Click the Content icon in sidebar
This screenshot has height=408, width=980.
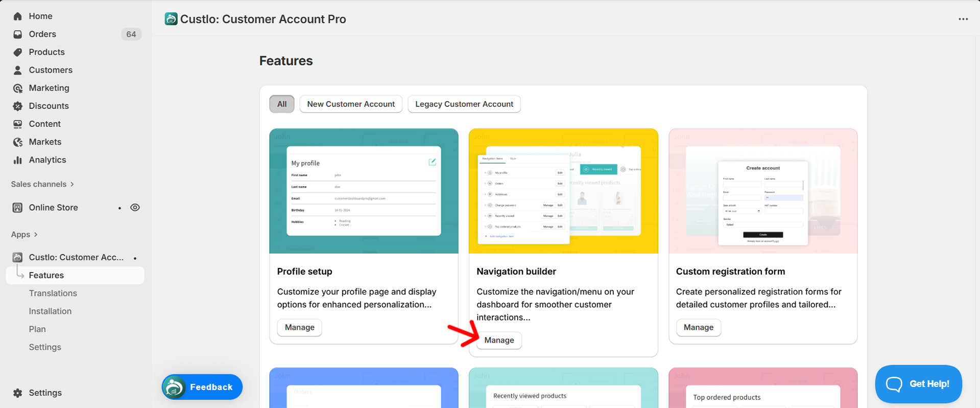[x=18, y=124]
